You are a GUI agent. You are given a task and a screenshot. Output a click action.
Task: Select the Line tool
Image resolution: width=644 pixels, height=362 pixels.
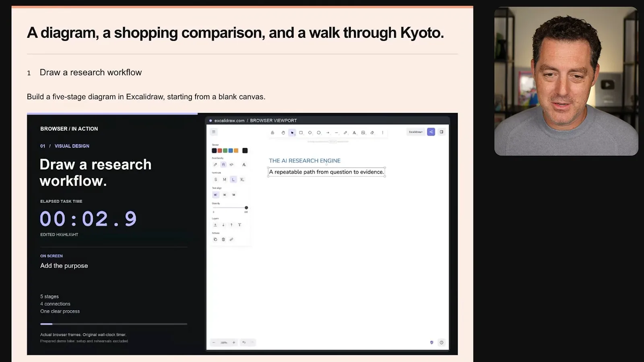(336, 132)
